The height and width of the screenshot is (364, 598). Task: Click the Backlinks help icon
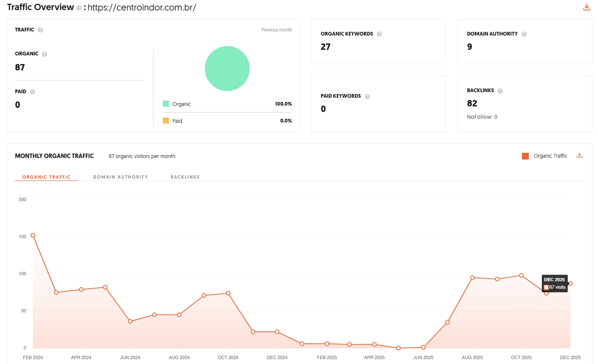[500, 91]
